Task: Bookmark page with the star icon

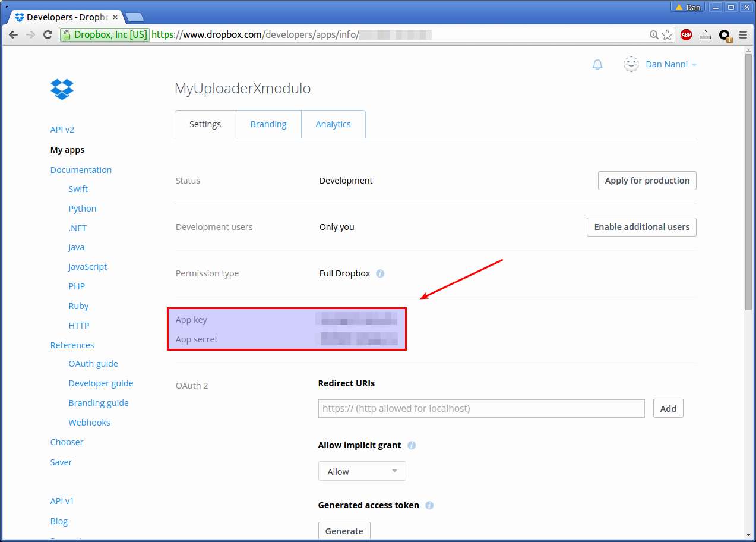Action: (668, 35)
